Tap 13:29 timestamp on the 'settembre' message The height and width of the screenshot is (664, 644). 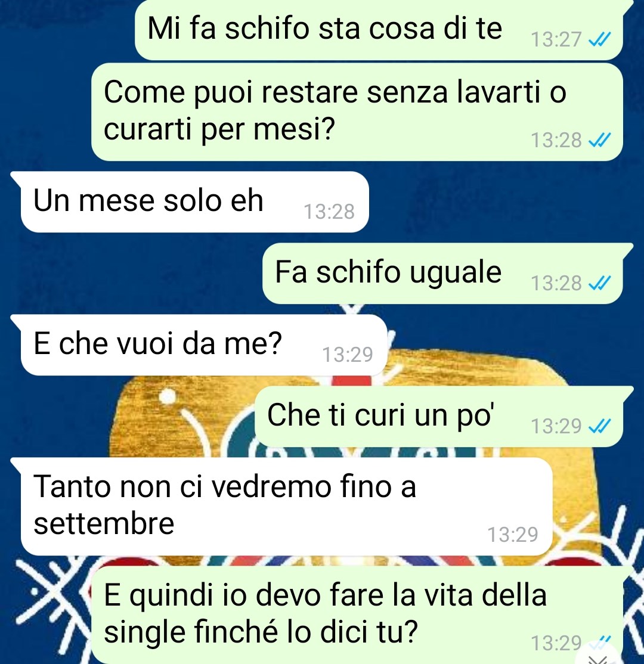pos(513,535)
